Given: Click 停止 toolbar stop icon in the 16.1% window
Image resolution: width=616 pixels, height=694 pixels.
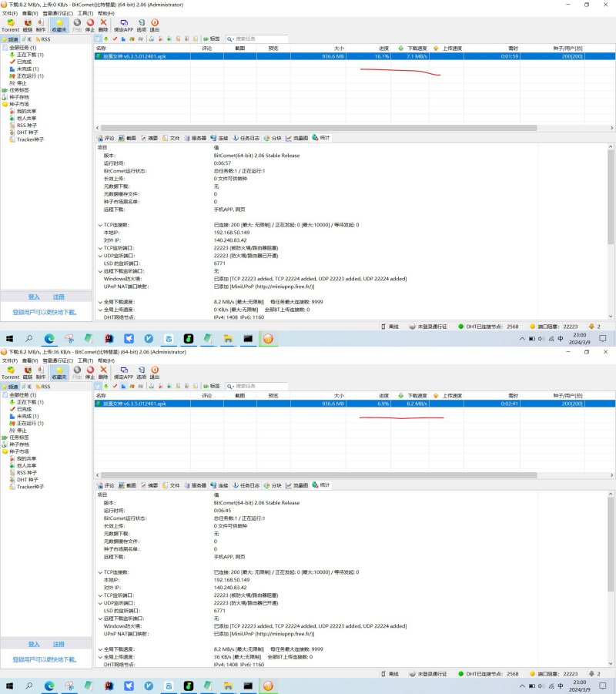Looking at the screenshot, I should pyautogui.click(x=90, y=25).
